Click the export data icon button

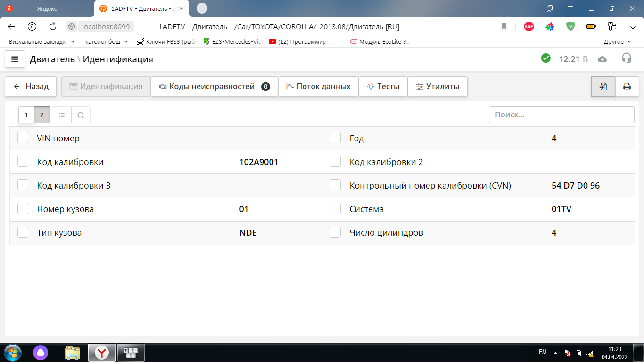pos(603,87)
